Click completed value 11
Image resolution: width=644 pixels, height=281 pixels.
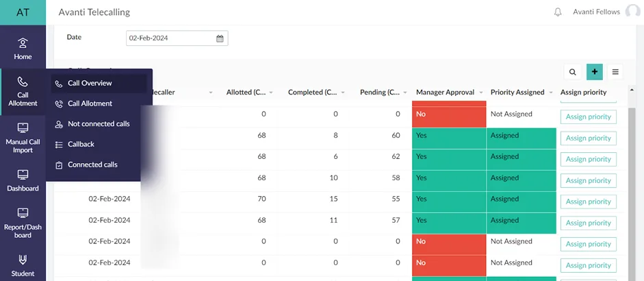[334, 221]
